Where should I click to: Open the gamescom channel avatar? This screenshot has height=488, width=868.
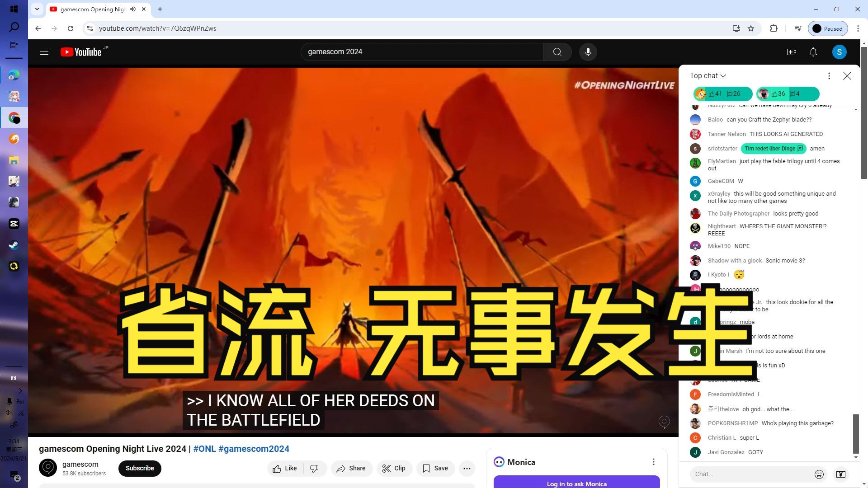point(48,468)
